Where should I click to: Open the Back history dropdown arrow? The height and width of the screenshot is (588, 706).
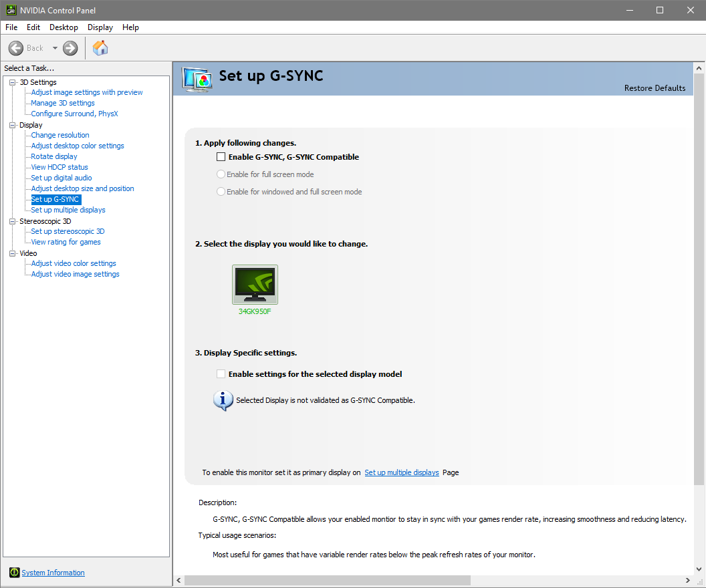point(55,48)
